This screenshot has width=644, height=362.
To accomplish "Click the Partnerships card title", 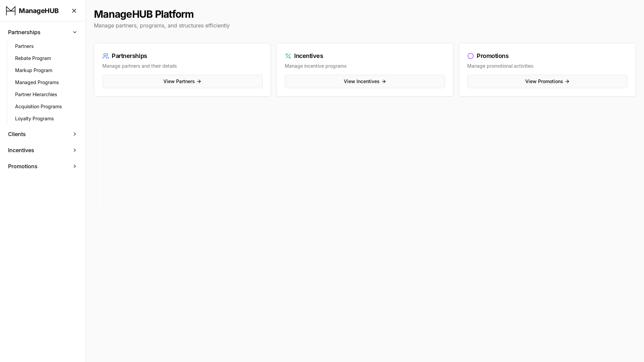I will point(129,56).
